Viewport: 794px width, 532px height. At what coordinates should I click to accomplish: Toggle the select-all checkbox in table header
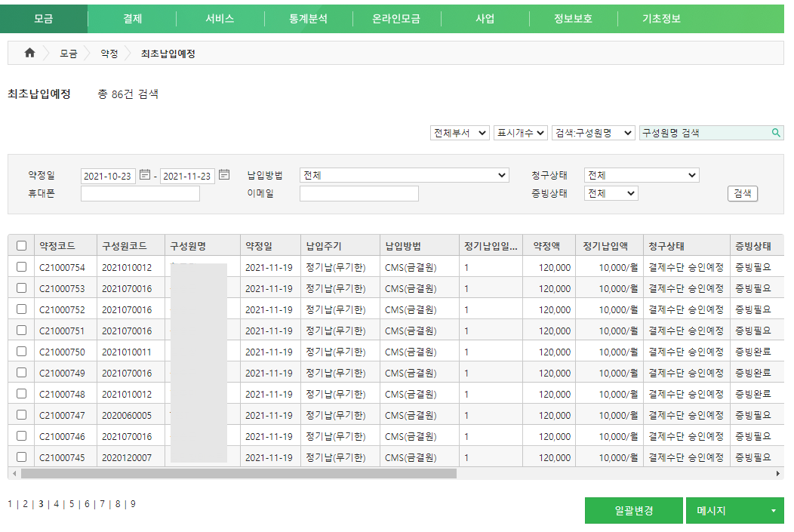21,245
